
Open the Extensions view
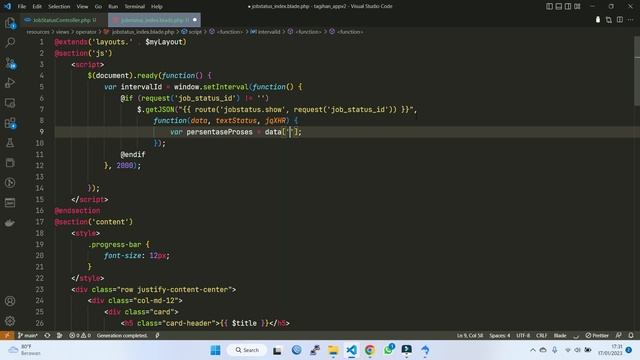[10, 123]
